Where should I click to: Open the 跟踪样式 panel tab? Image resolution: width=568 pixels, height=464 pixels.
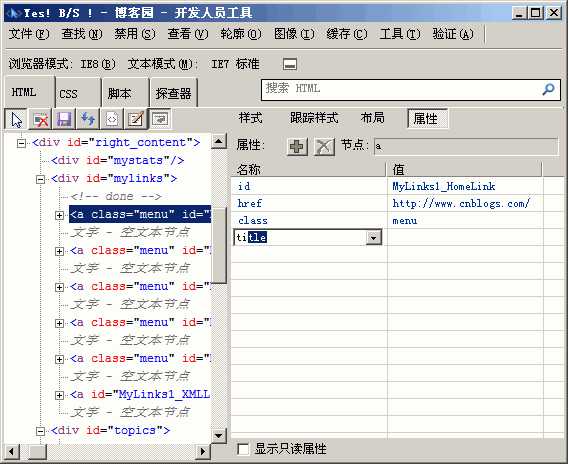[x=314, y=118]
